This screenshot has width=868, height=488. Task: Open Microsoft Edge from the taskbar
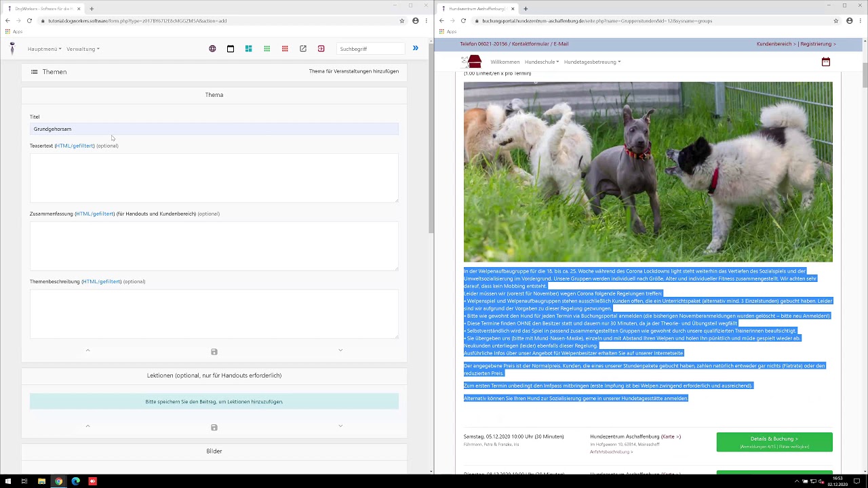75,481
